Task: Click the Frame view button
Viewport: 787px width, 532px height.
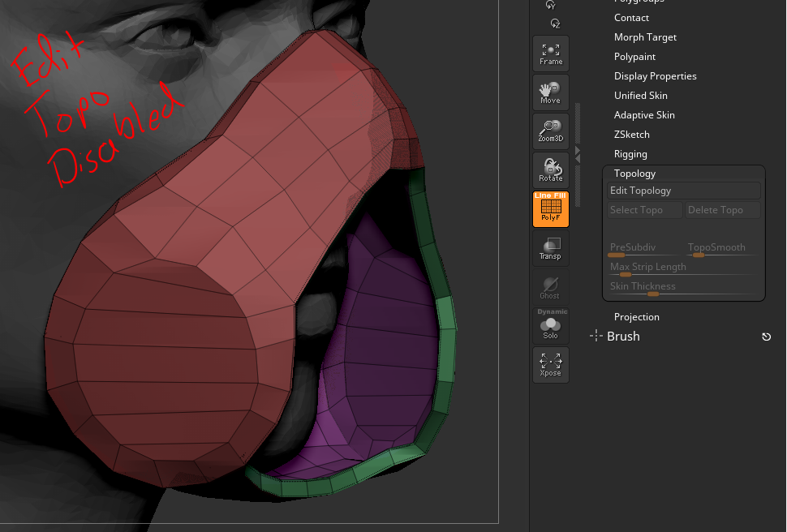Action: click(551, 54)
